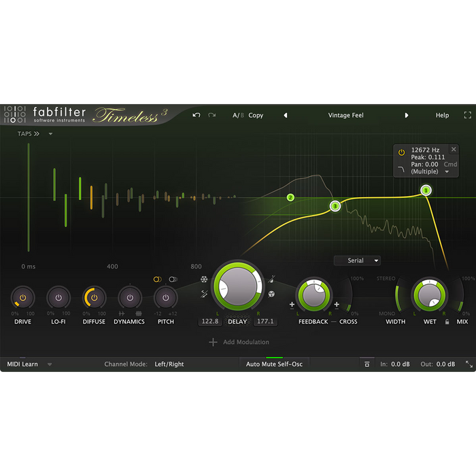
Task: Toggle the Lo-Fi power button
Action: (58, 298)
